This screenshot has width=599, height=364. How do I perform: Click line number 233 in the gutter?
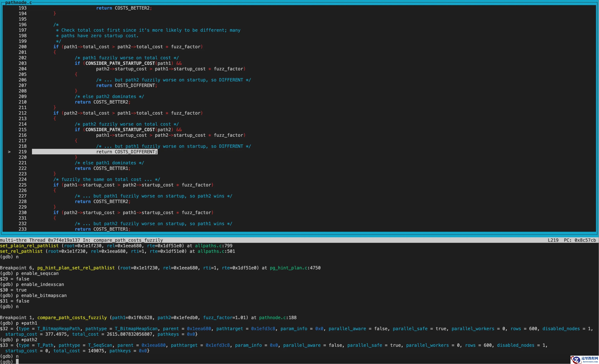click(23, 229)
